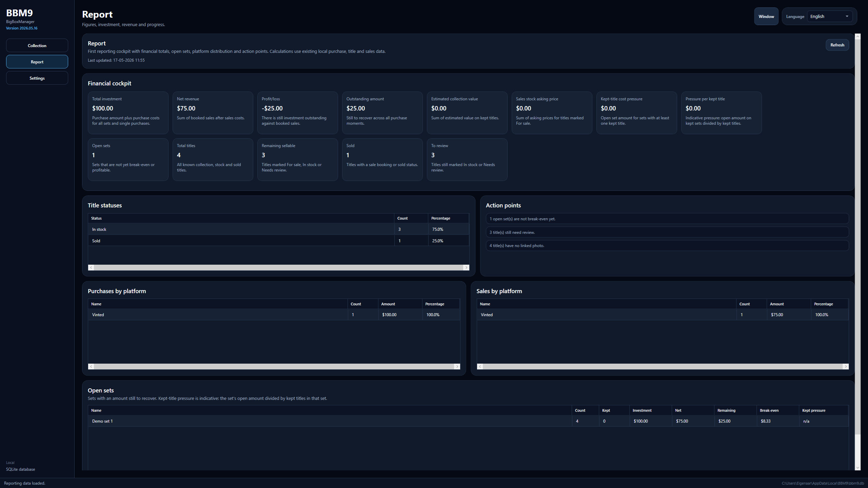868x488 pixels.
Task: Sort Sales by platform by Name header
Action: tap(607, 304)
